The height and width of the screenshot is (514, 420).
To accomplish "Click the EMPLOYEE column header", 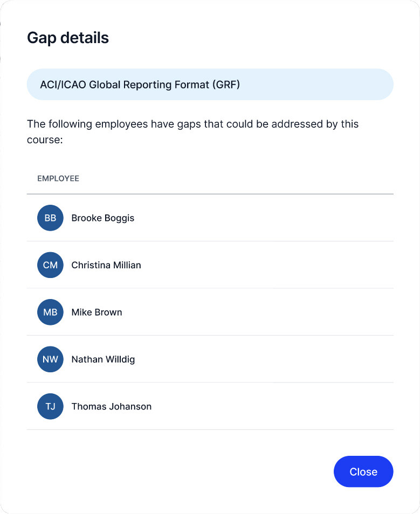I will coord(58,178).
